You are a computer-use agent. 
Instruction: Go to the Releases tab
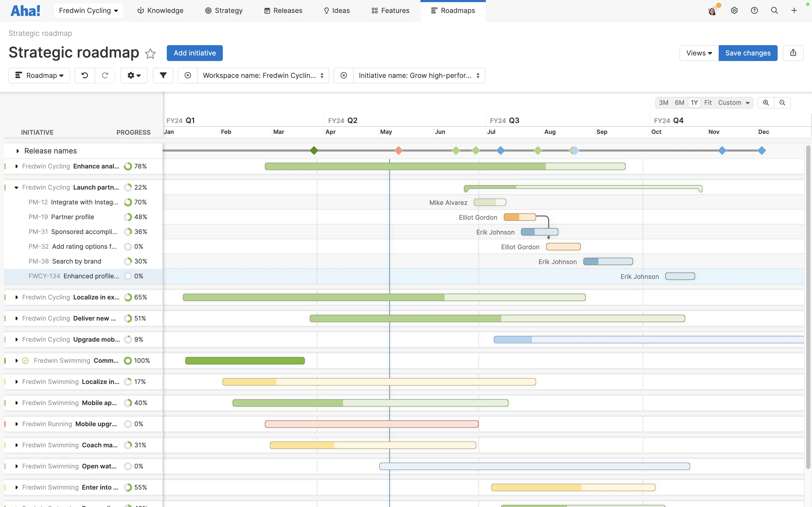click(x=283, y=10)
